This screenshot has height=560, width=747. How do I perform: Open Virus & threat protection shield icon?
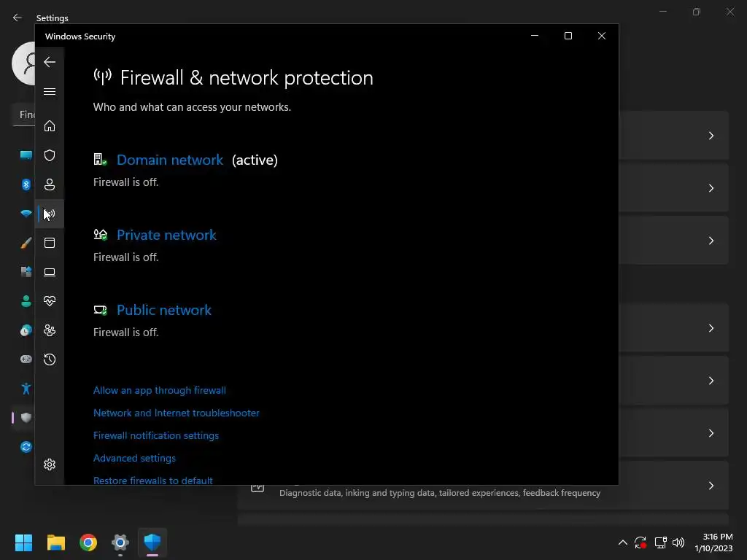click(x=50, y=155)
